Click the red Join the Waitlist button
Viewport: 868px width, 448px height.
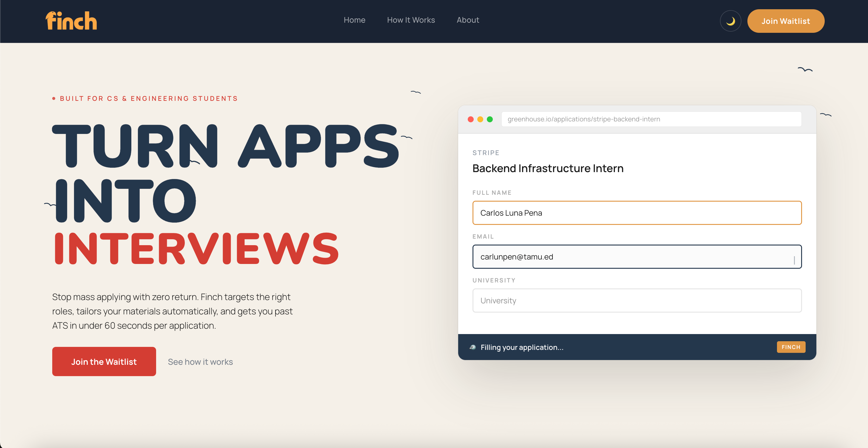[104, 362]
